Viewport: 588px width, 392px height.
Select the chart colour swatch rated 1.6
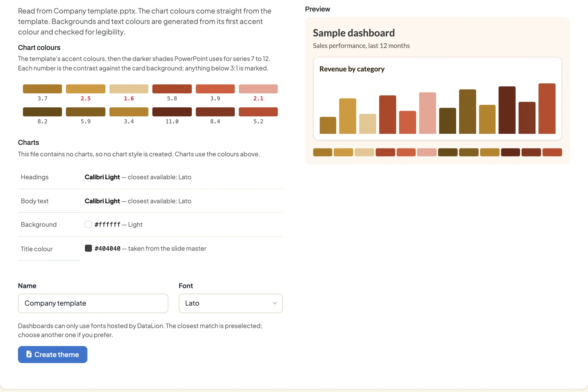129,89
